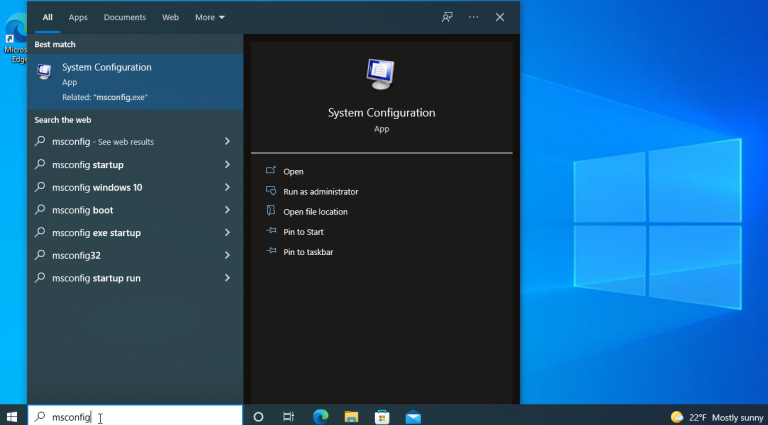This screenshot has height=425, width=768.
Task: Click 'System Configuration' title in preview pane
Action: (382, 113)
